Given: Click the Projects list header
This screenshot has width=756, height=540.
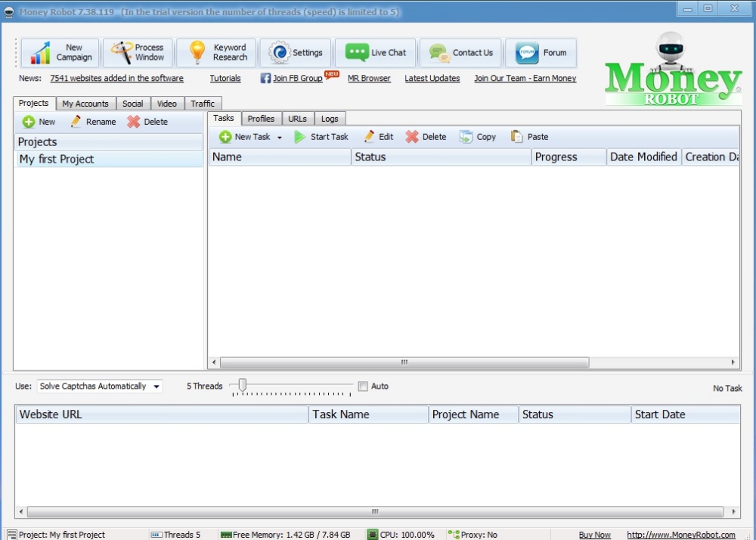Looking at the screenshot, I should 108,141.
